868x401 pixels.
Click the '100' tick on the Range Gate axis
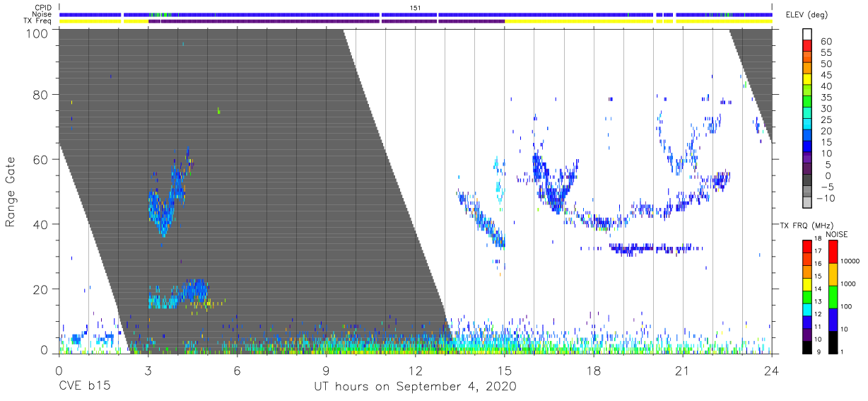coord(36,33)
